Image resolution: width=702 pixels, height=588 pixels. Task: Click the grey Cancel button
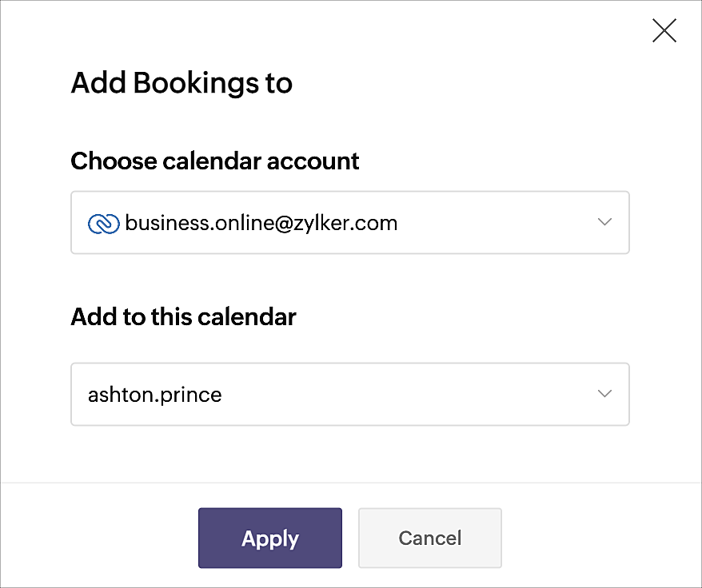pyautogui.click(x=430, y=538)
